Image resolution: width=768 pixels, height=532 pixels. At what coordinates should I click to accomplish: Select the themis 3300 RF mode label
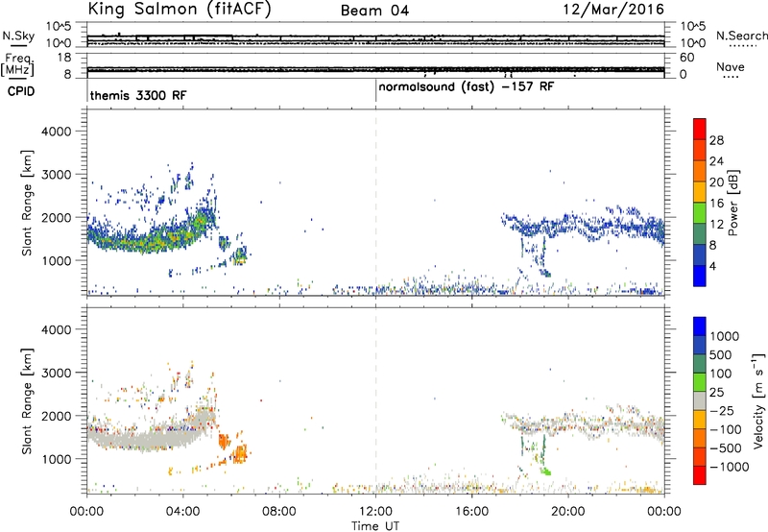[138, 95]
